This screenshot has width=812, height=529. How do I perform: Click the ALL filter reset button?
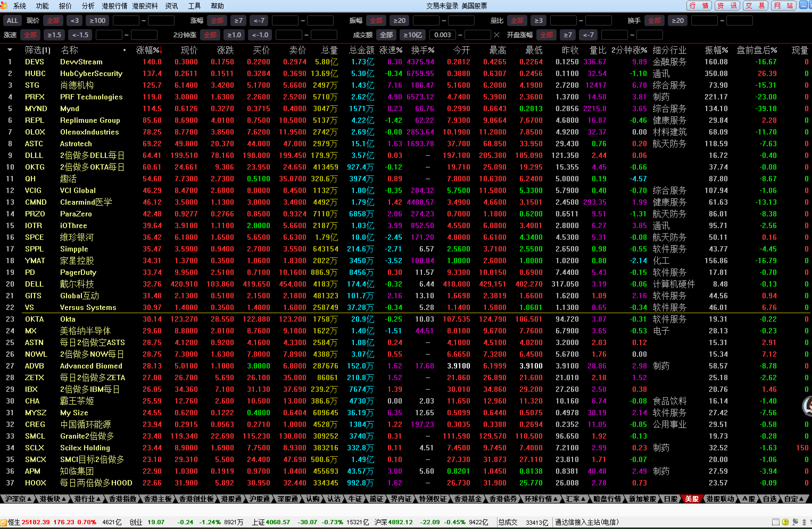12,20
